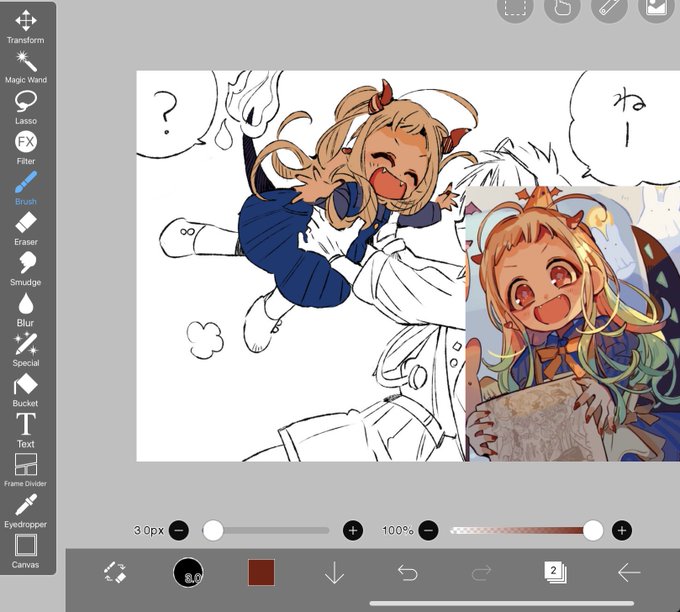Increase brush thickness with plus button
Viewport: 680px width, 612px height.
point(353,530)
